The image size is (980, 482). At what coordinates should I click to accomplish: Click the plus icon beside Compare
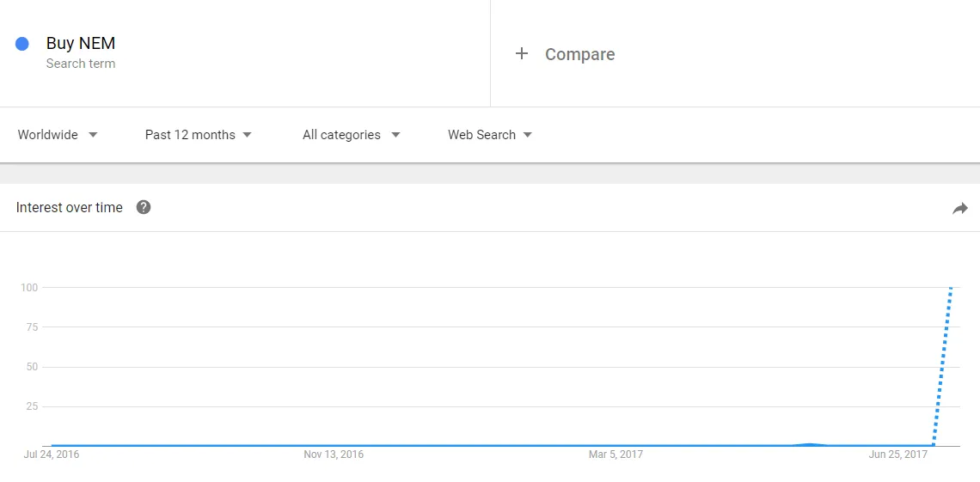pos(521,53)
